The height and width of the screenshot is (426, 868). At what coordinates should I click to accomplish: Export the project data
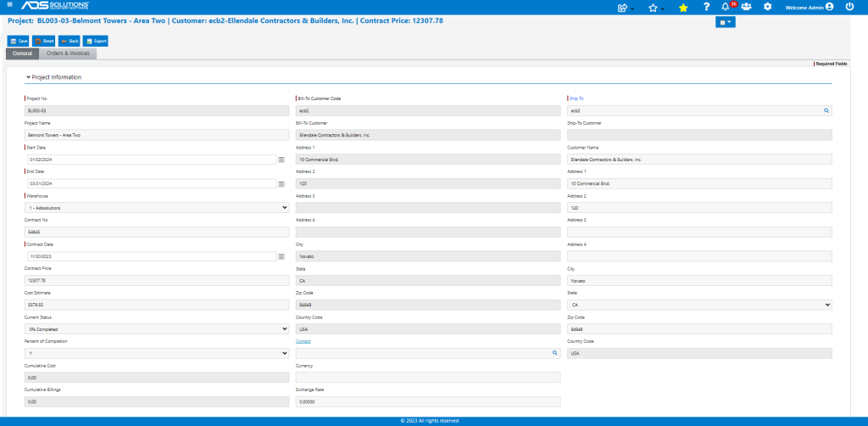point(96,41)
